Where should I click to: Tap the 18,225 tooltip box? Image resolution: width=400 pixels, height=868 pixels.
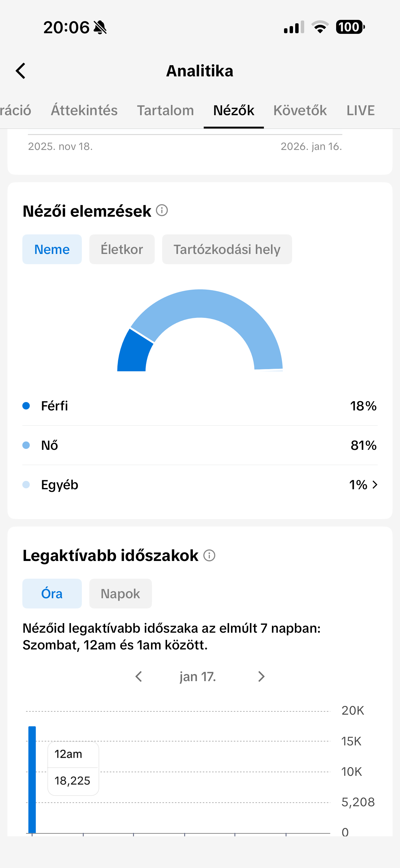[73, 780]
